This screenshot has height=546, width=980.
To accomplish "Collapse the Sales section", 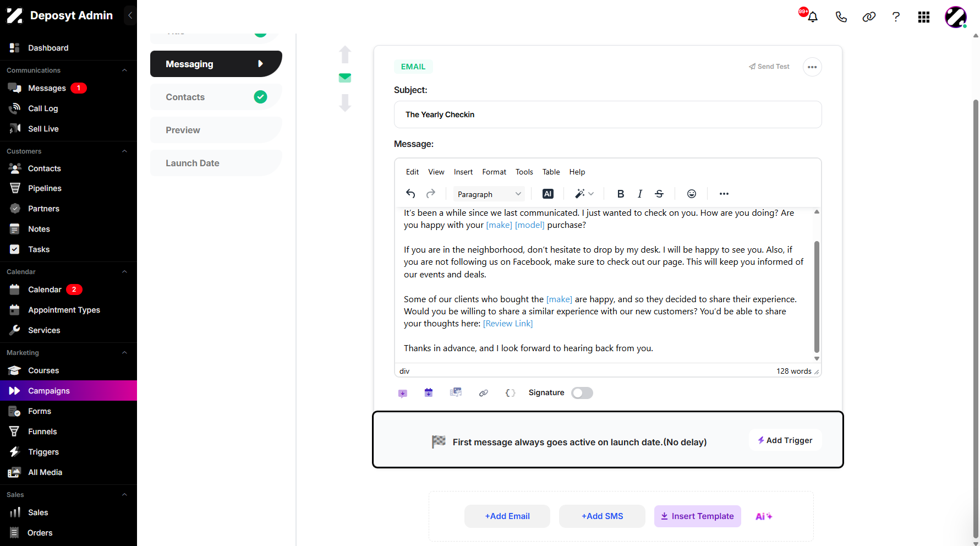I will (x=124, y=494).
